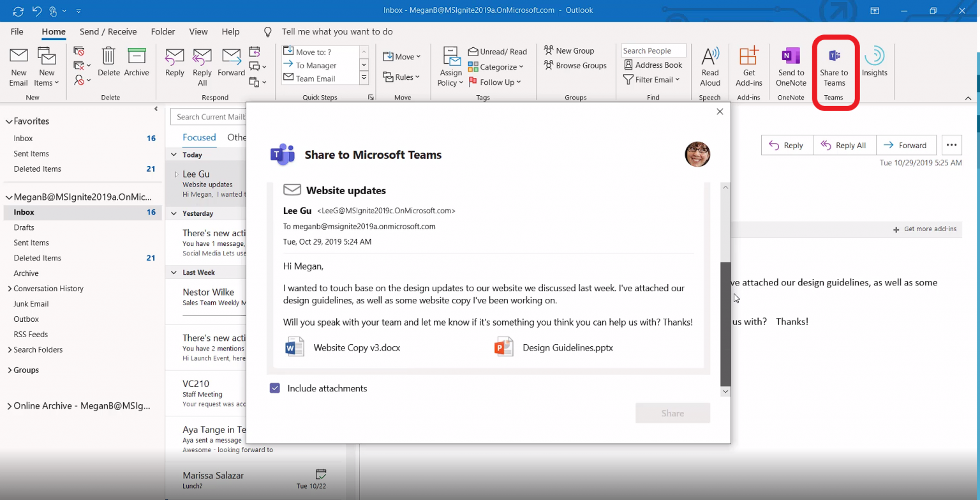Image resolution: width=980 pixels, height=500 pixels.
Task: Switch to the Send / Receive tab
Action: (108, 31)
